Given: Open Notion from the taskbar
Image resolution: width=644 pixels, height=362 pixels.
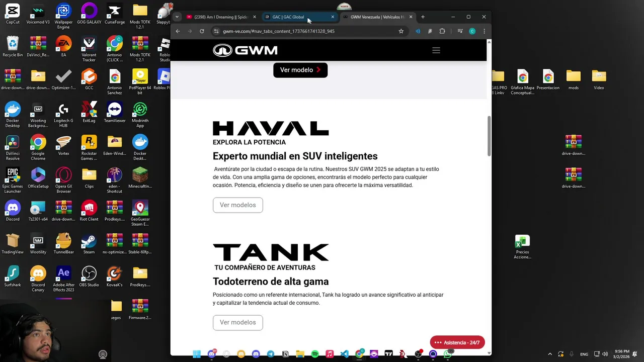Looking at the screenshot, I should (x=285, y=354).
